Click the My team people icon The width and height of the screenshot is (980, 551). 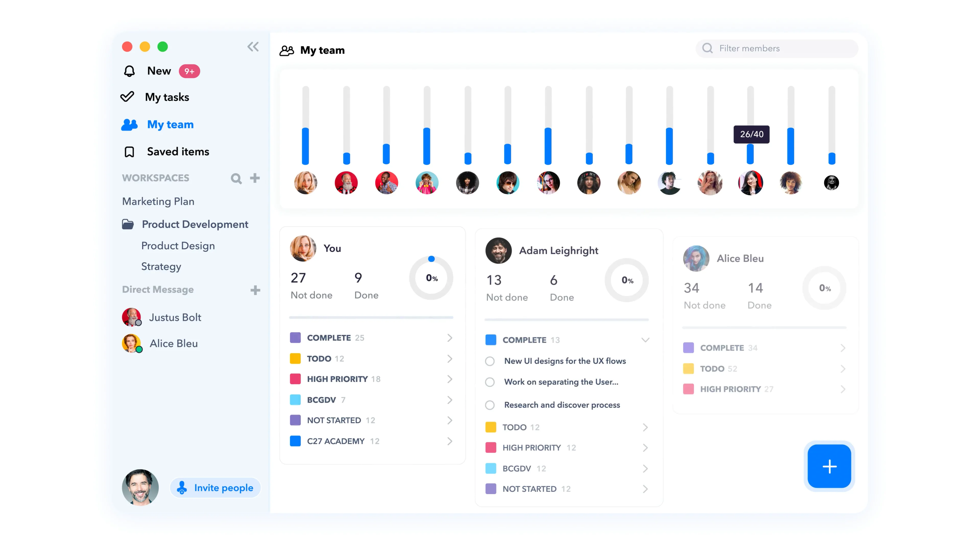point(129,124)
